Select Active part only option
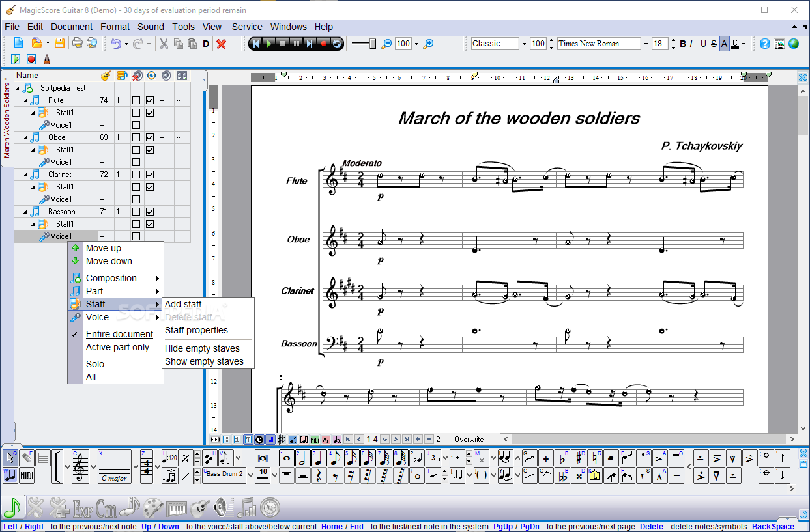This screenshot has height=532, width=810. pyautogui.click(x=117, y=347)
